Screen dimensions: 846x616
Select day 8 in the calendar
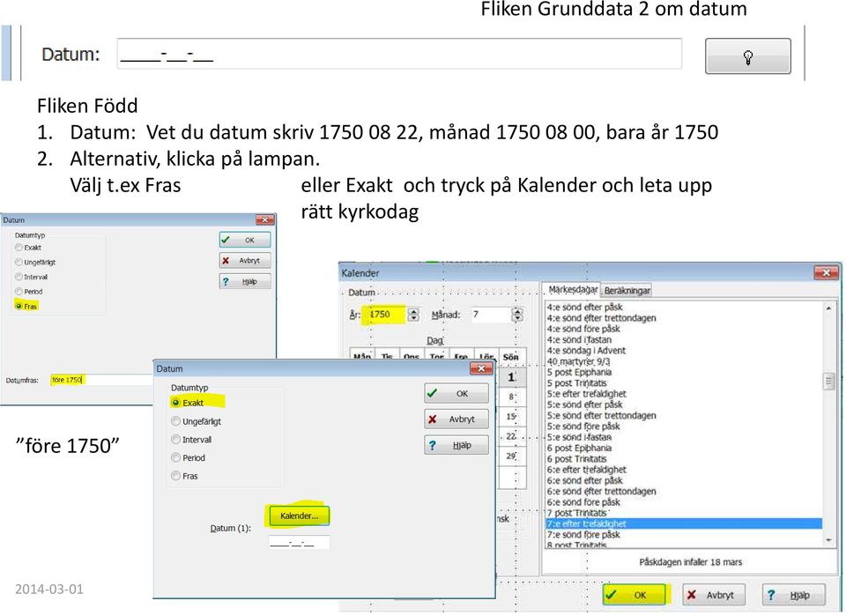(511, 397)
